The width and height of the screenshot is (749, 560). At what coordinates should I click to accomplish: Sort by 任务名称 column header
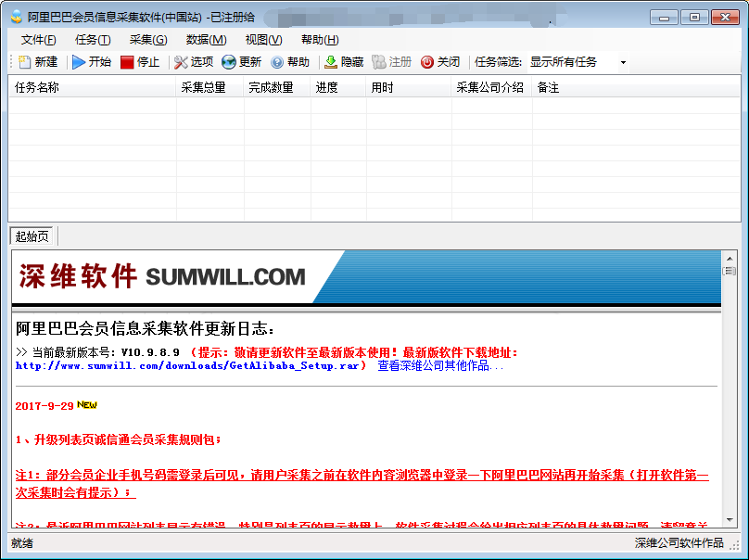tap(92, 87)
